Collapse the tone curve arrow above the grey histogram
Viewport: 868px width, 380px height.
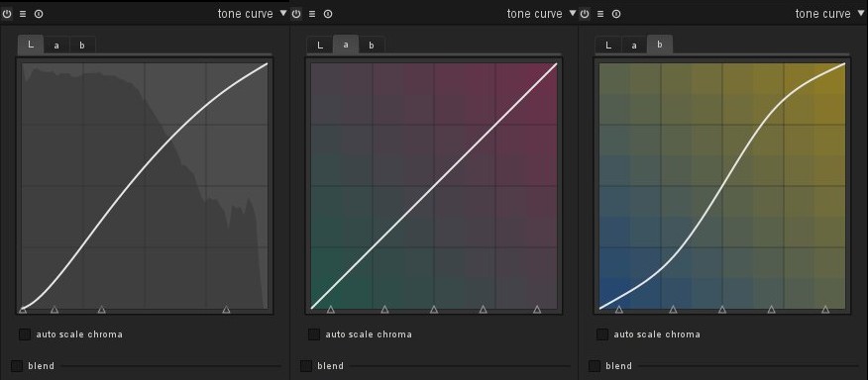pos(283,13)
